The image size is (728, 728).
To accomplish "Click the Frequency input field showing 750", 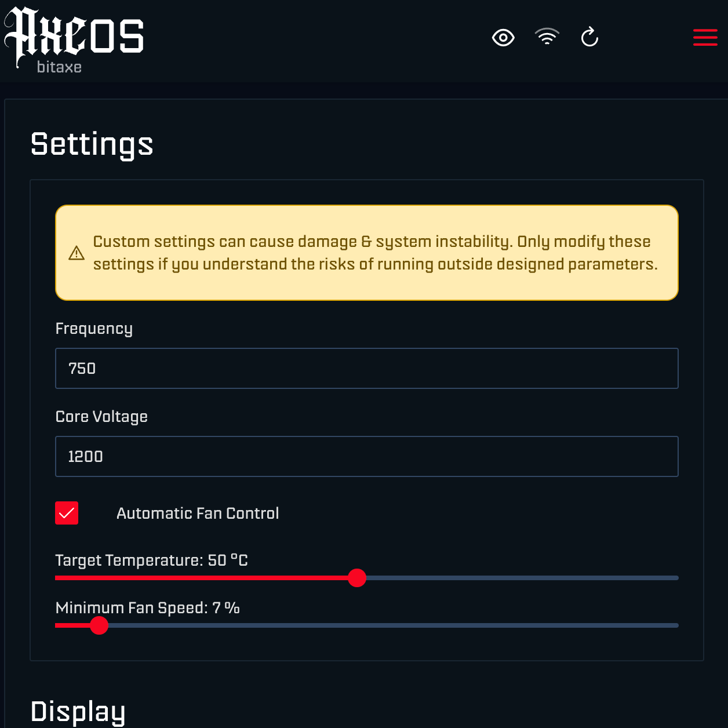I will [366, 368].
